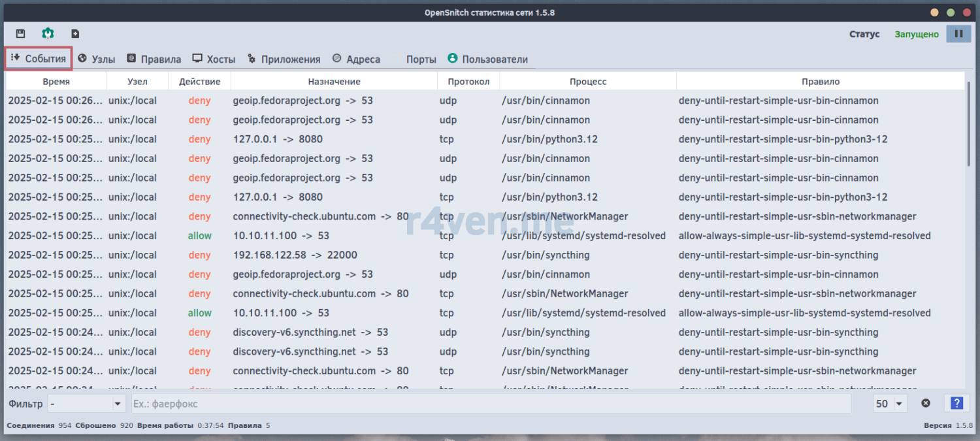This screenshot has width=980, height=441.
Task: Click the Процесс column header
Action: [587, 82]
